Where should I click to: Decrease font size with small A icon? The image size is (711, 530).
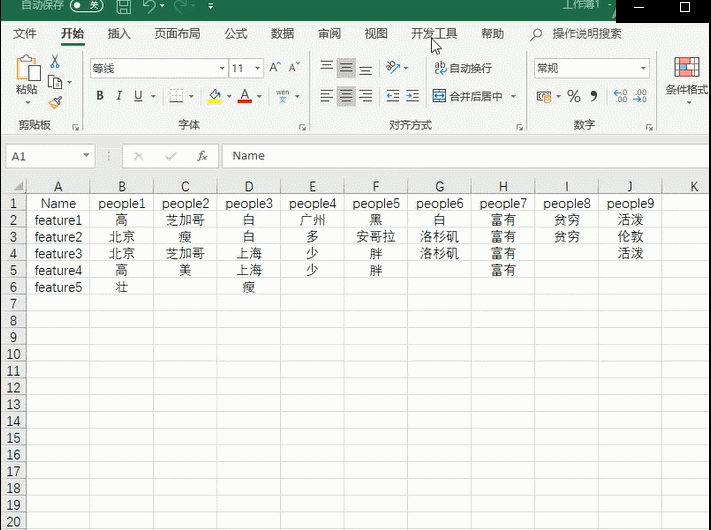click(294, 68)
